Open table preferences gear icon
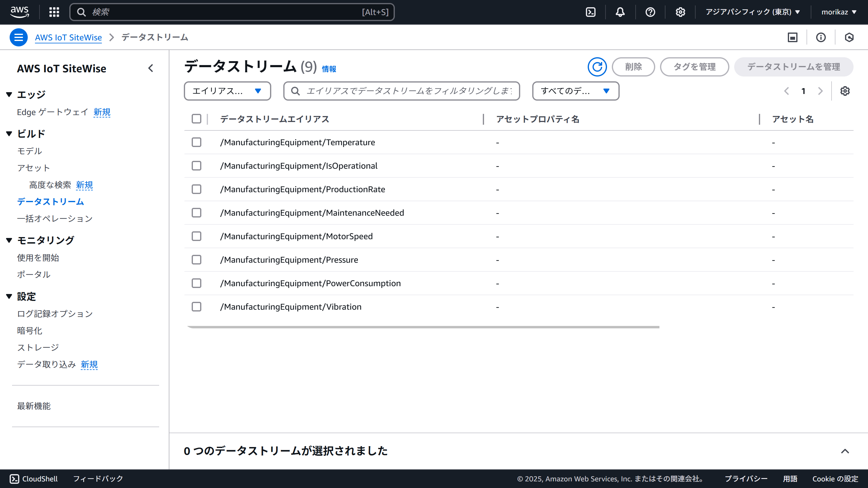 [x=845, y=91]
